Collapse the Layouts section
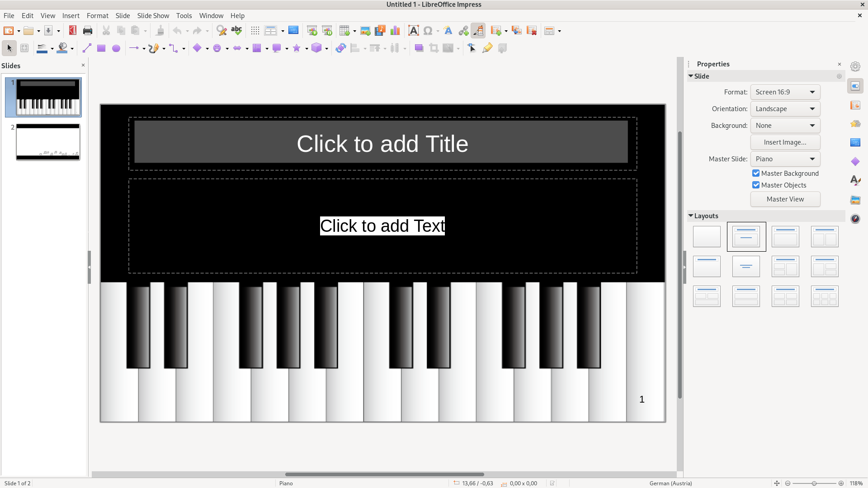 click(691, 216)
